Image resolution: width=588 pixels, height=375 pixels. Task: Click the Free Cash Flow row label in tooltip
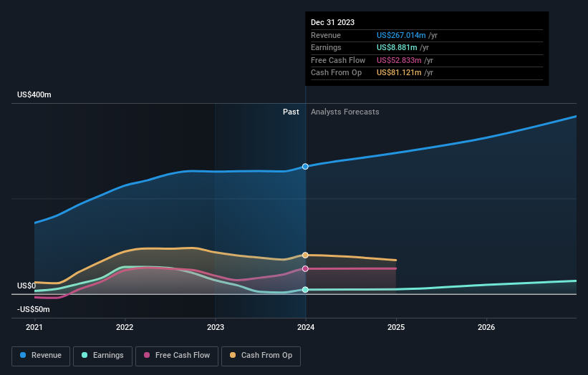pos(338,60)
